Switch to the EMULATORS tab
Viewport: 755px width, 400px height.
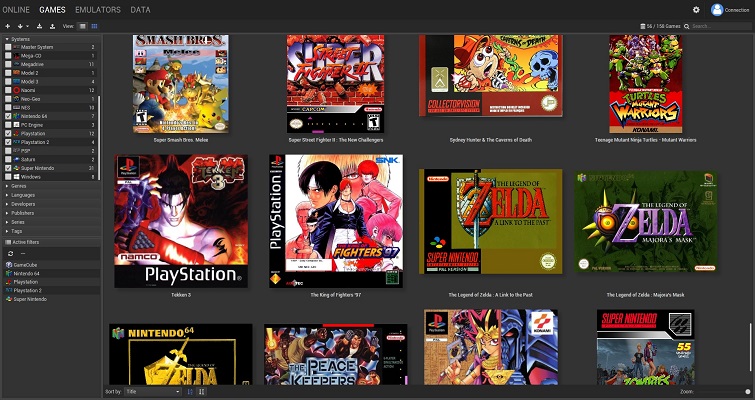click(x=98, y=10)
